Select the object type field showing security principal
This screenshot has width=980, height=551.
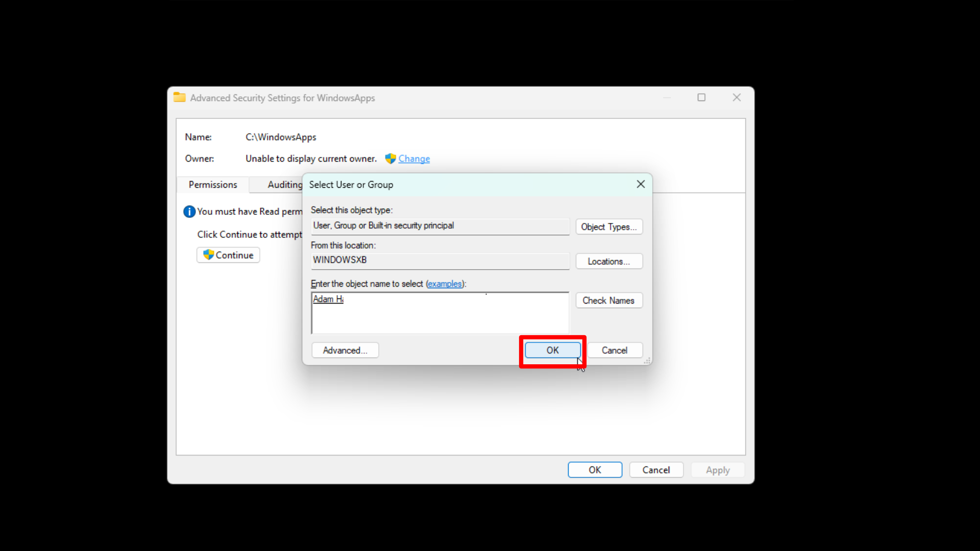(439, 226)
